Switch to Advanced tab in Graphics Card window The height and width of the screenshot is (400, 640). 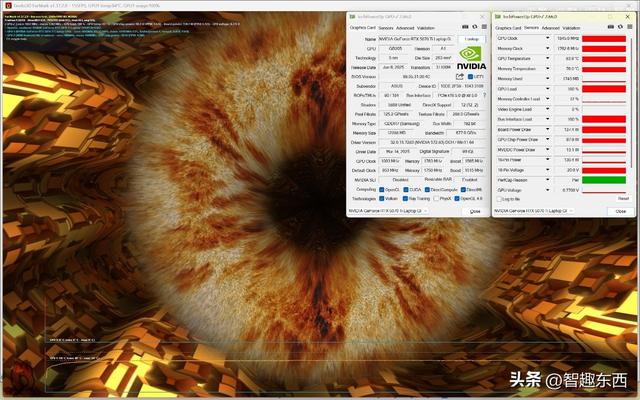405,28
